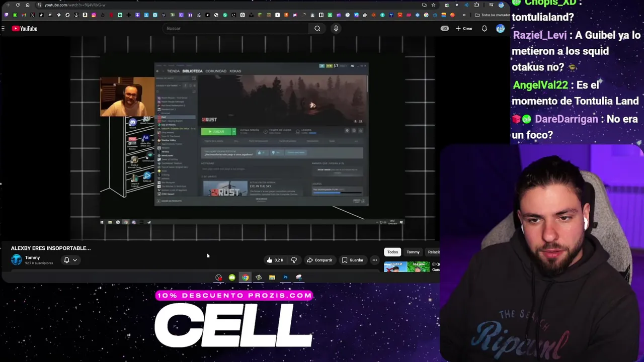This screenshot has width=644, height=362.
Task: Open the X bookmark icon
Action: (32, 15)
